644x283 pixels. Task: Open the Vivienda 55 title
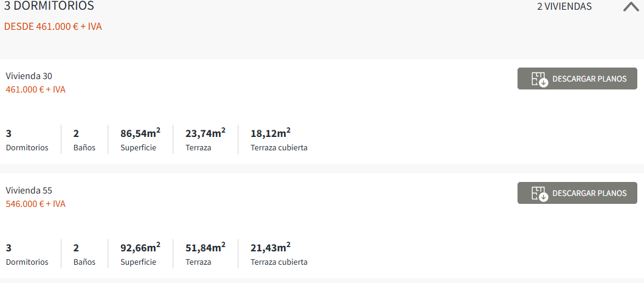pos(29,190)
